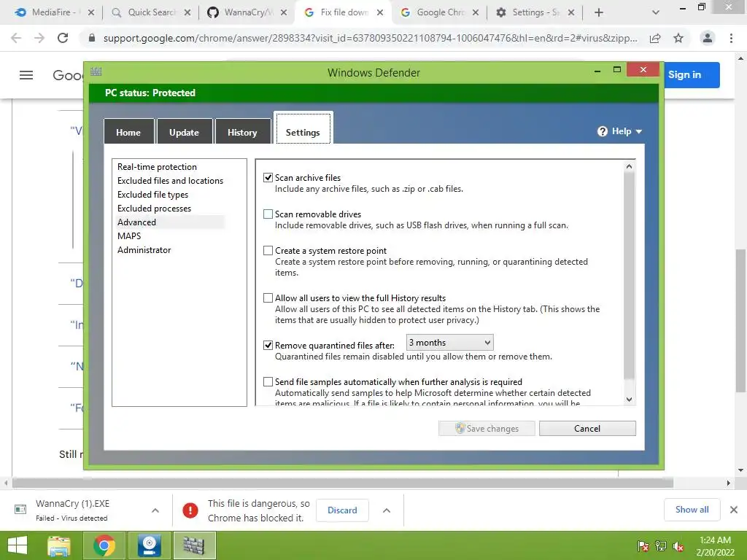Open Defender Update tab
The width and height of the screenshot is (747, 560).
point(184,132)
